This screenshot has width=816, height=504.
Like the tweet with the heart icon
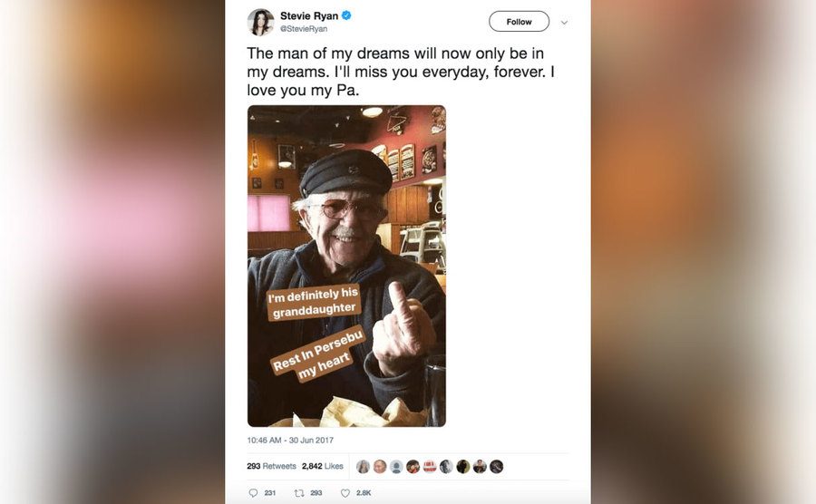point(345,493)
